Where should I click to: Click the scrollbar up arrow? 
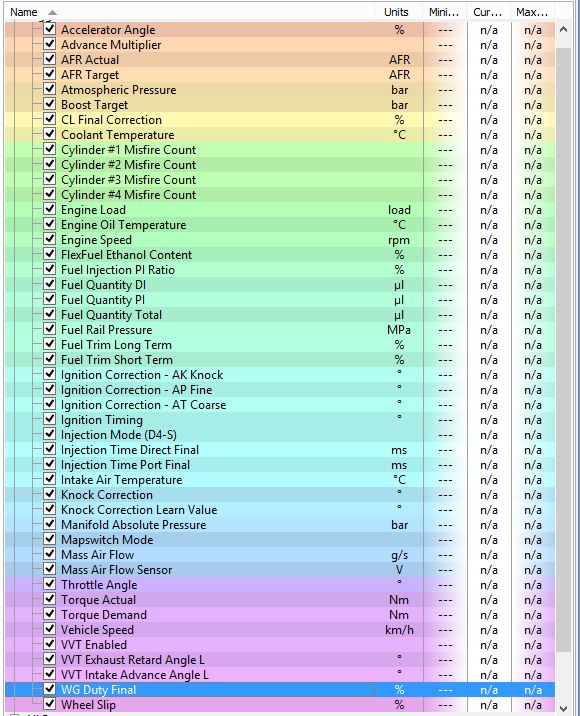click(x=564, y=30)
